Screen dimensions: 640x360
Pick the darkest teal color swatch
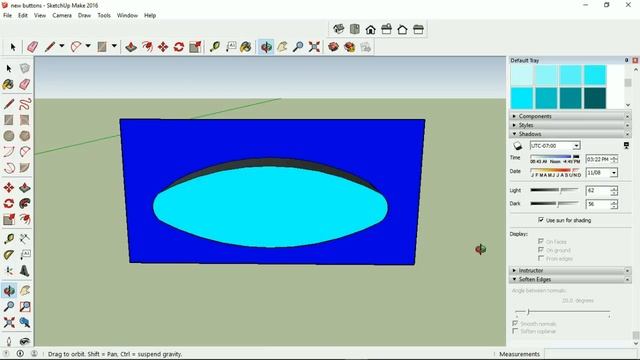pos(595,98)
